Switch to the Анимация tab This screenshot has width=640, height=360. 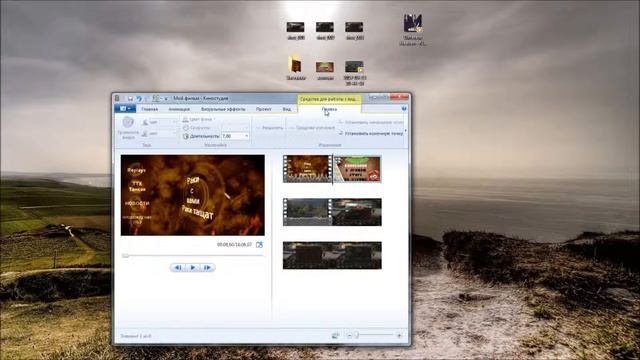coord(179,109)
